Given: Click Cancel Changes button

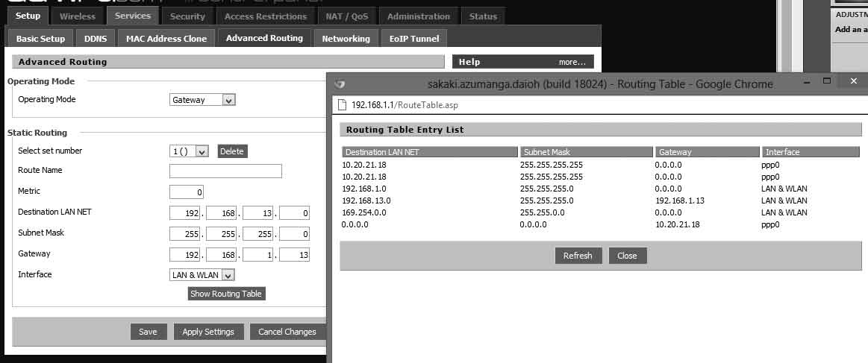Looking at the screenshot, I should [287, 332].
